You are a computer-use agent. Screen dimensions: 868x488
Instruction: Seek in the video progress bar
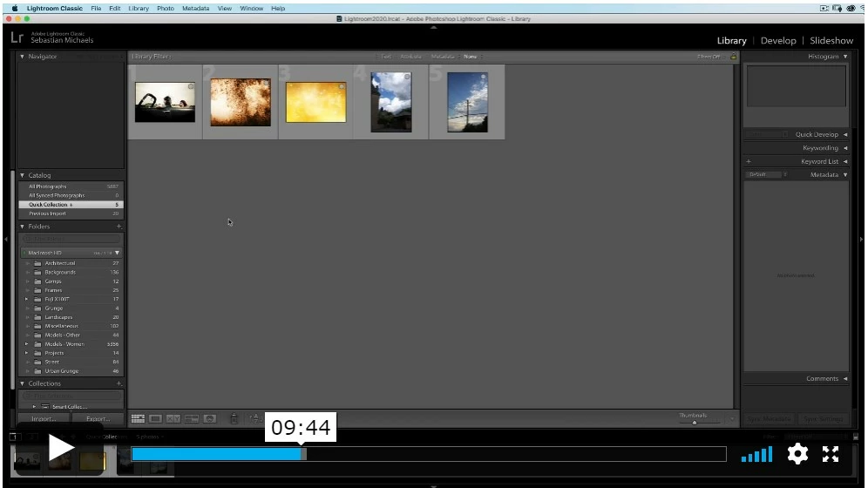[x=429, y=454]
